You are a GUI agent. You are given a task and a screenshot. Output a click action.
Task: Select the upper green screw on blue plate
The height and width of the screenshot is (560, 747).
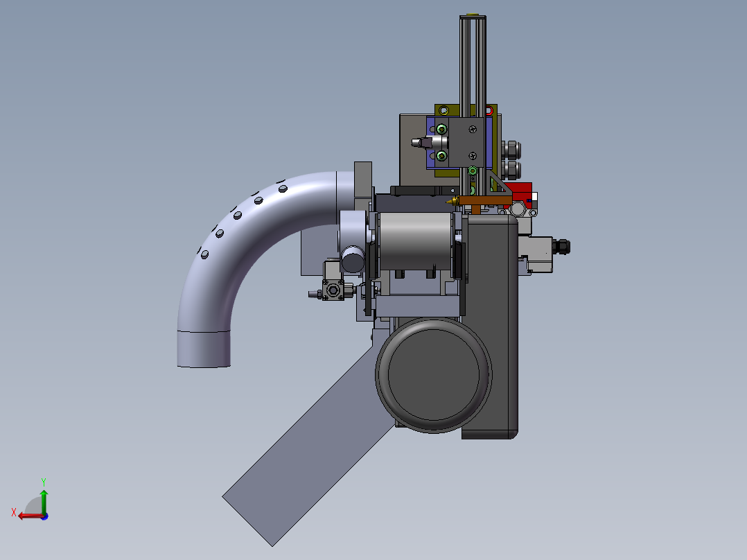(441, 129)
